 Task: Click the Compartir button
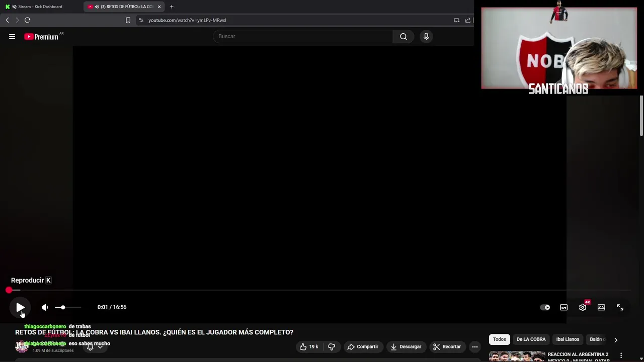point(363,346)
